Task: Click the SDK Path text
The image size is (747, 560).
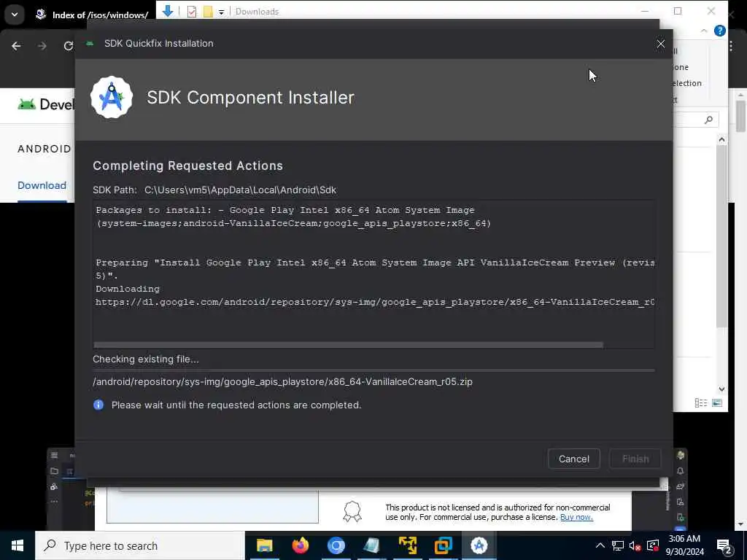Action: click(x=214, y=190)
